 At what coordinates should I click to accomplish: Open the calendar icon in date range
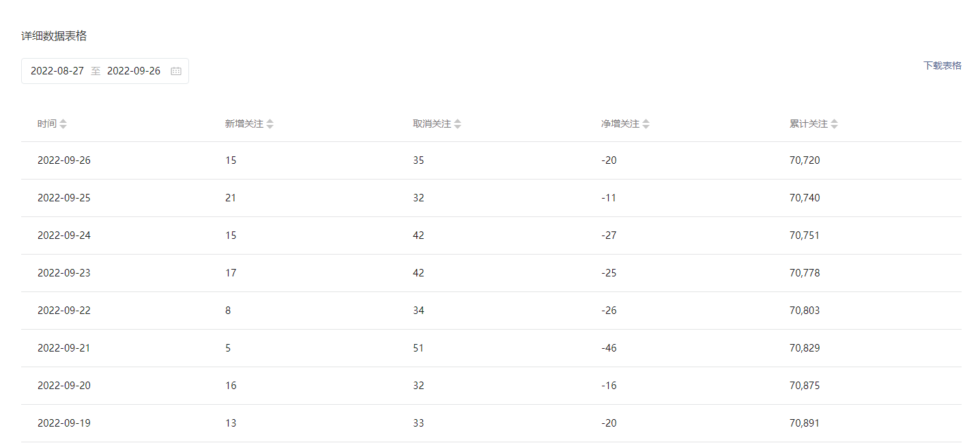(176, 71)
